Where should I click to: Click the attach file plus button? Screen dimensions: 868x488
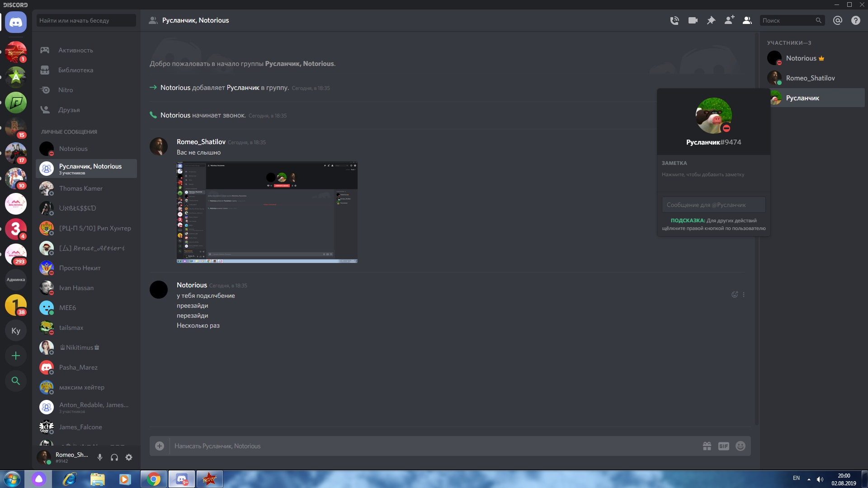click(160, 446)
